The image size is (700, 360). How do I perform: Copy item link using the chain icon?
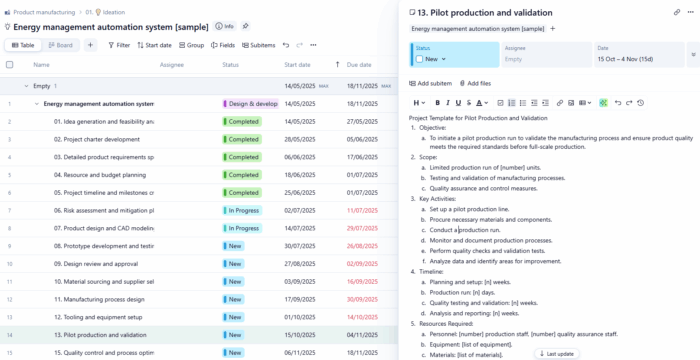(677, 13)
